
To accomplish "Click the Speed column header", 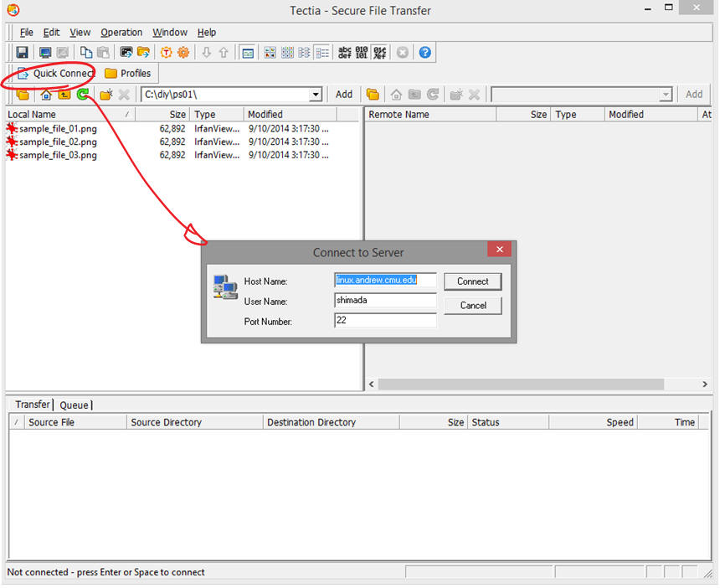I will pyautogui.click(x=593, y=422).
